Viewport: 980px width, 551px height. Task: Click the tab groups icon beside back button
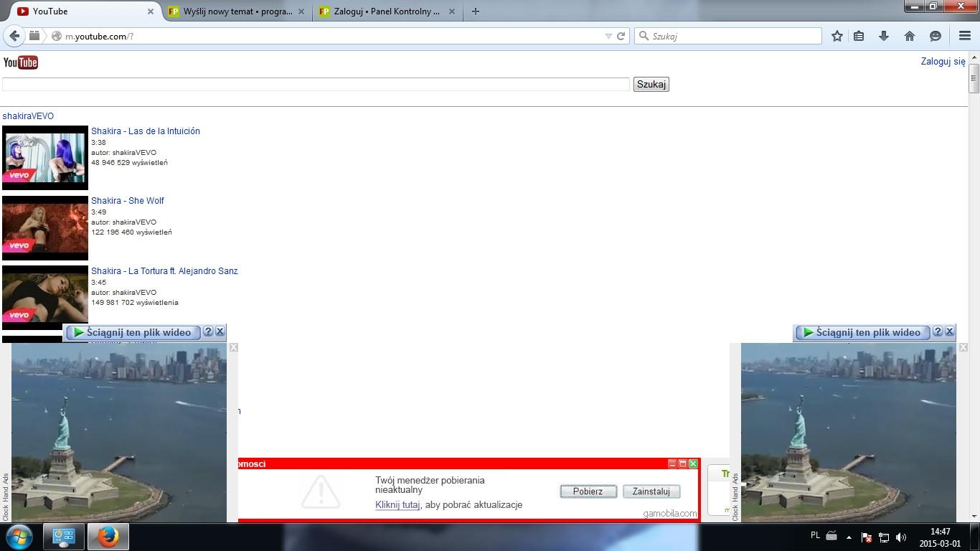[x=34, y=36]
